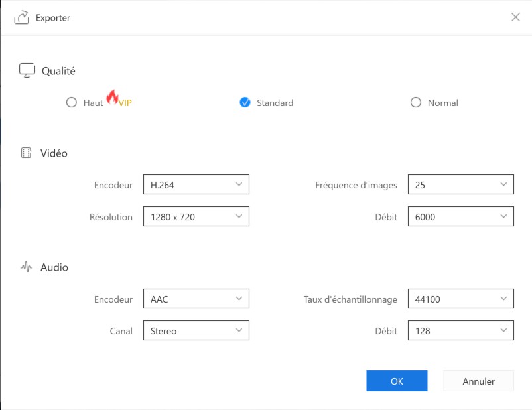Viewport: 532px width, 410px height.
Task: Click the gold VIP label
Action: point(126,103)
